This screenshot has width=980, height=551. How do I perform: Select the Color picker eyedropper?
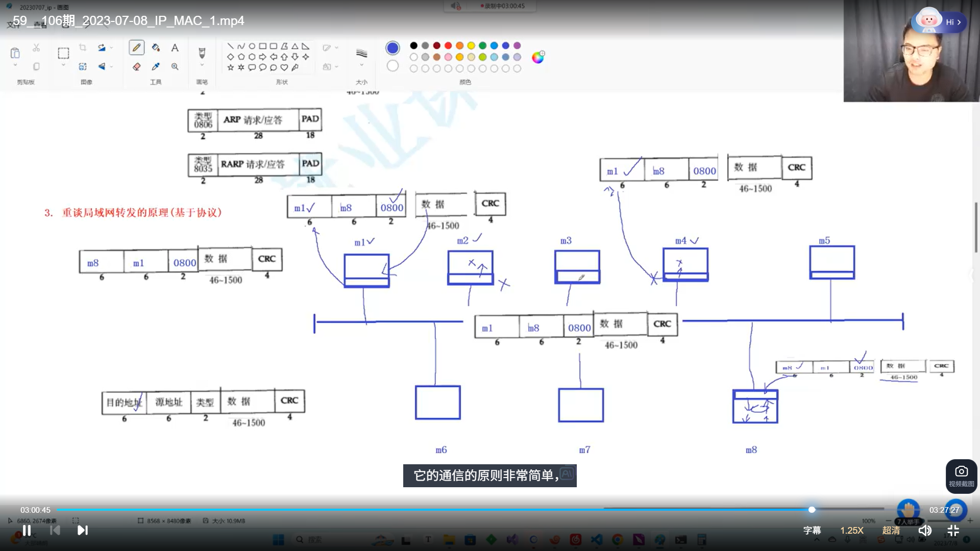point(156,66)
